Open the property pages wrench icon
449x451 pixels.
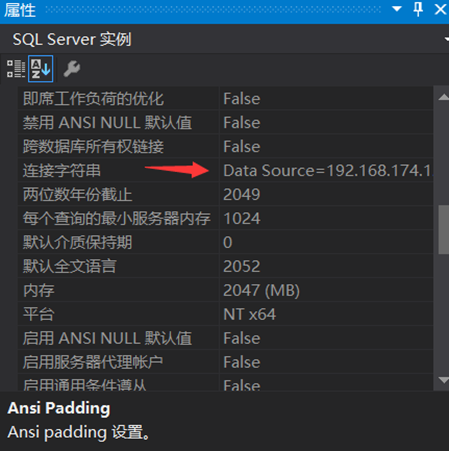point(72,69)
